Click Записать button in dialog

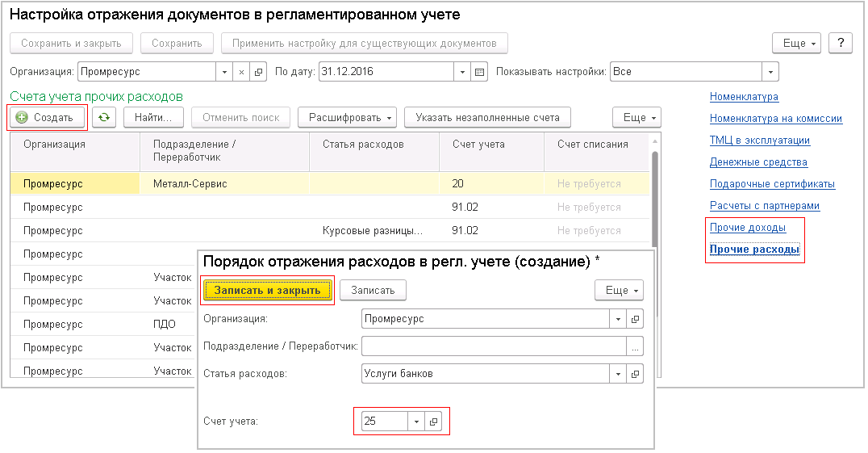pos(373,290)
